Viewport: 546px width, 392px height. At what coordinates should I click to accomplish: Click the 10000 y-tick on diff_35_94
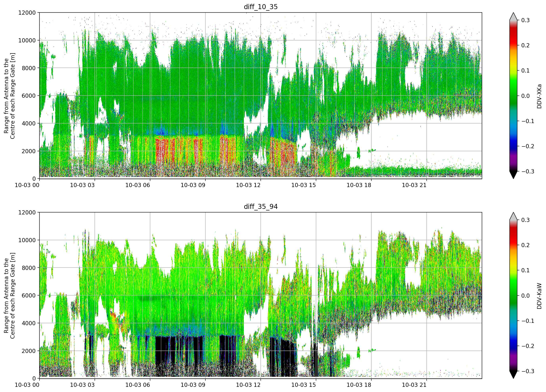coord(27,240)
